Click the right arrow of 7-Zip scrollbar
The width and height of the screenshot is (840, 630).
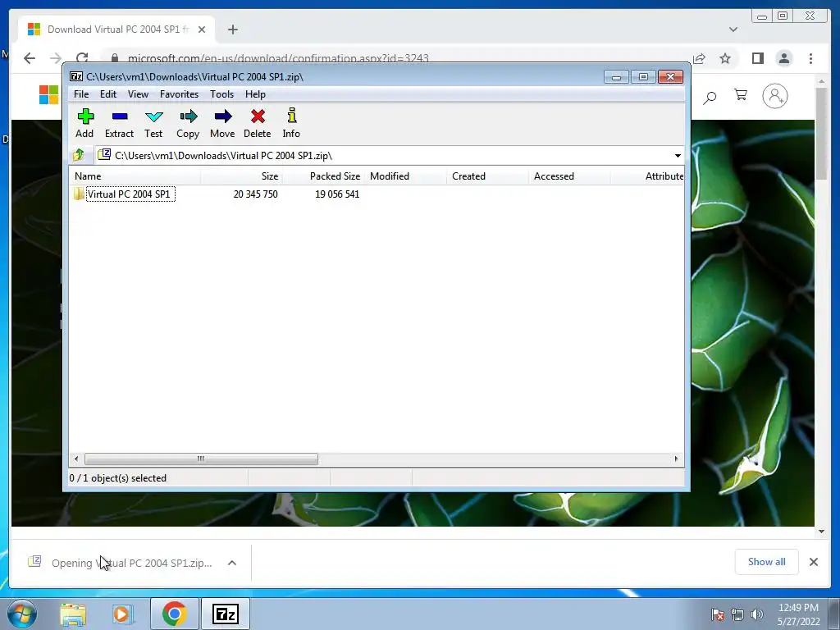pyautogui.click(x=676, y=459)
